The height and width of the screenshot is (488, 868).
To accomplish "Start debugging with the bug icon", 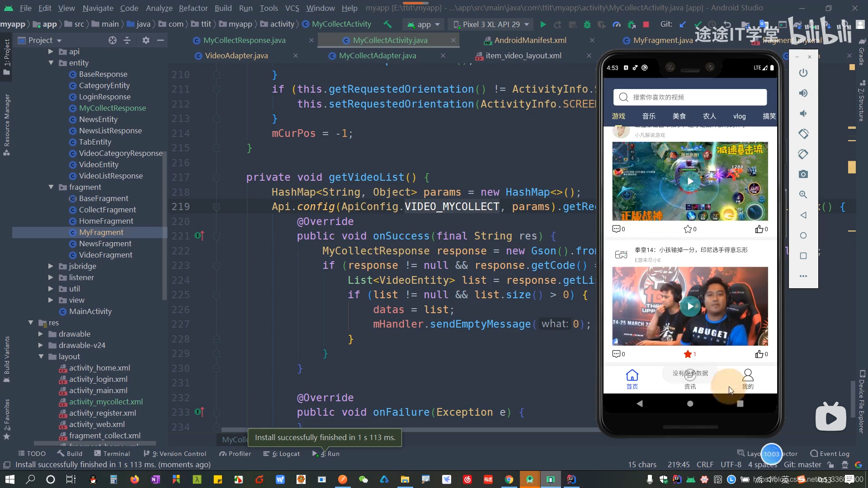I will 587,24.
